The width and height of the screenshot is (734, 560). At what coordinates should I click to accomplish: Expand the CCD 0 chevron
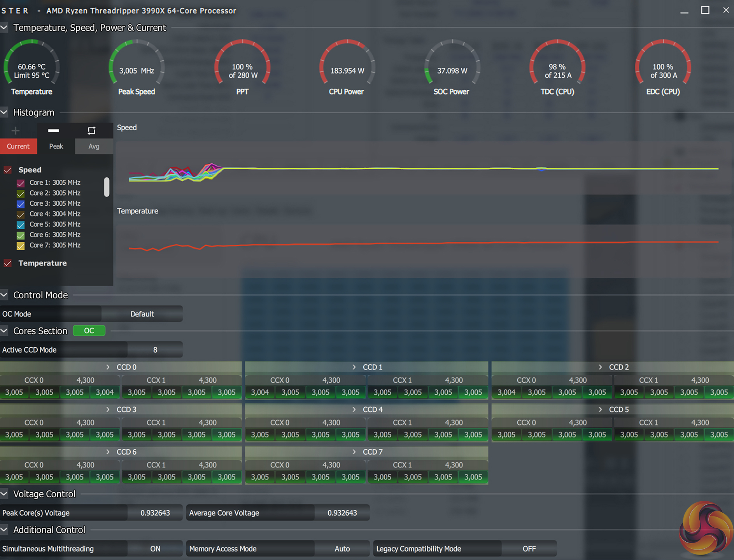(x=108, y=367)
